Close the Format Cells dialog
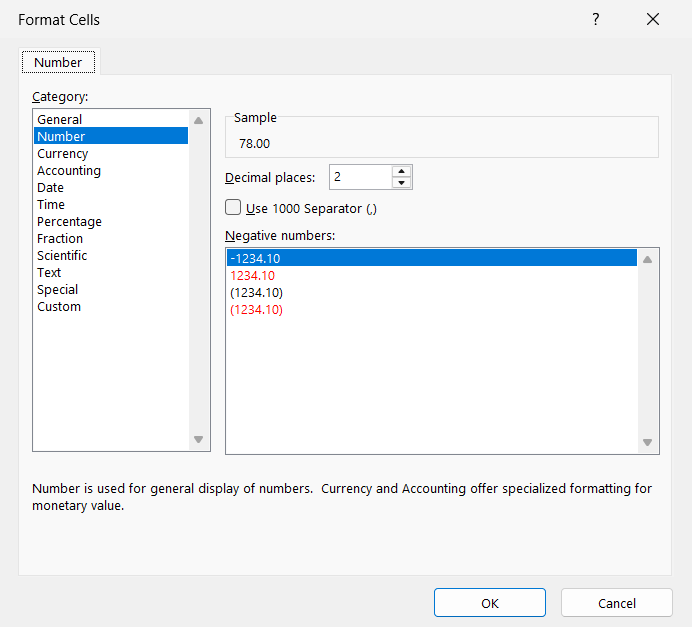Viewport: 692px width, 627px height. (653, 19)
